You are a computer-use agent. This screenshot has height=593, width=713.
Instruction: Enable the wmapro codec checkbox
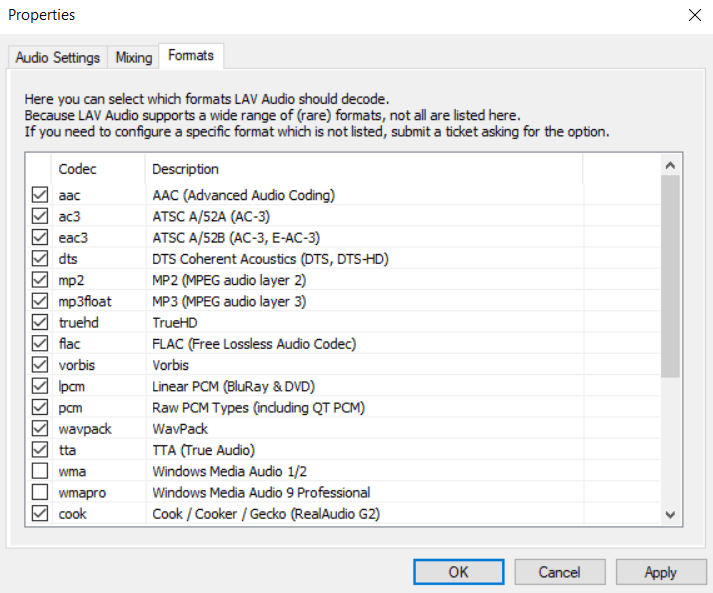pyautogui.click(x=40, y=492)
